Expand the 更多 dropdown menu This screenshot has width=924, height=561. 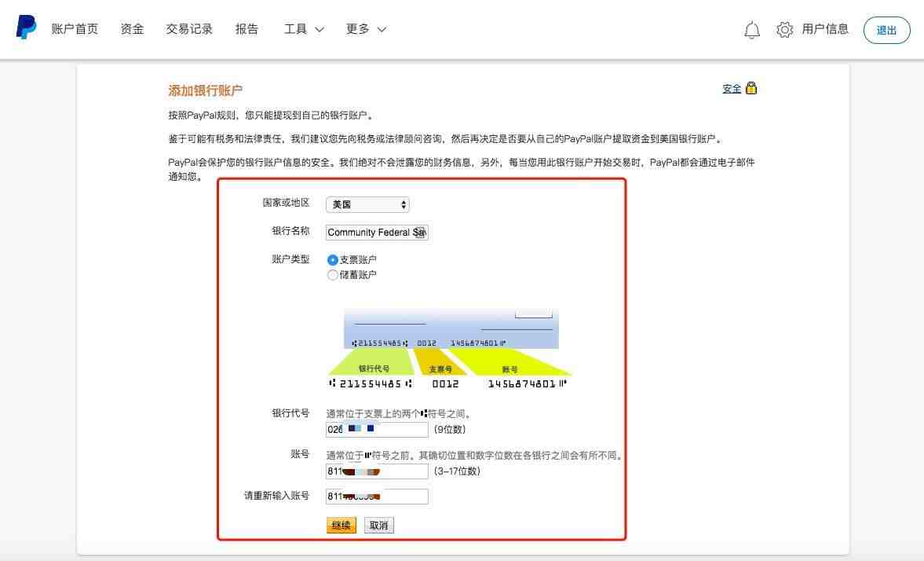pos(366,29)
